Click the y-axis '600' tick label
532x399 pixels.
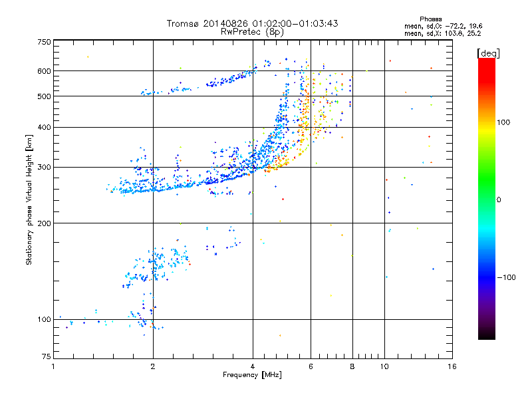click(44, 71)
